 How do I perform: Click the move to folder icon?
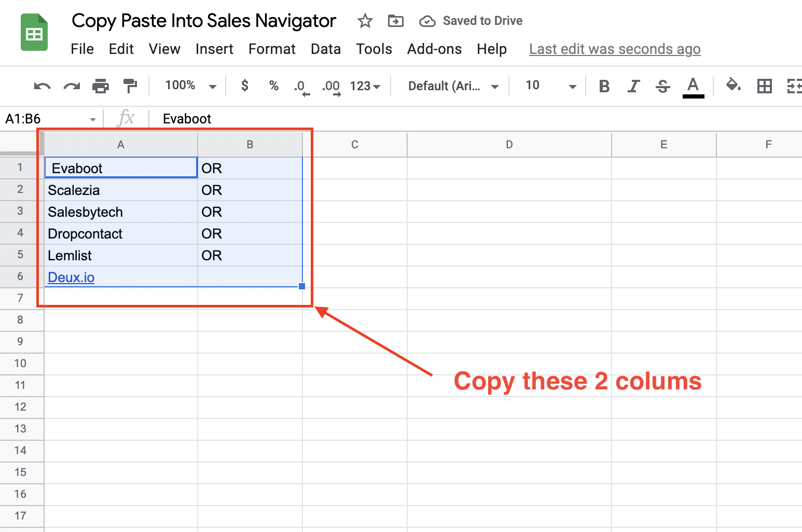pos(396,21)
